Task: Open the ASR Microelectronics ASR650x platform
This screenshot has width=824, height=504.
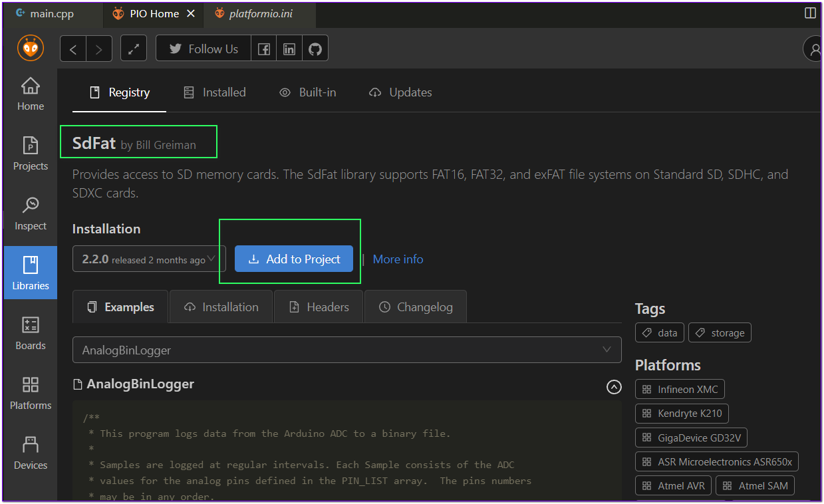Action: tap(717, 461)
